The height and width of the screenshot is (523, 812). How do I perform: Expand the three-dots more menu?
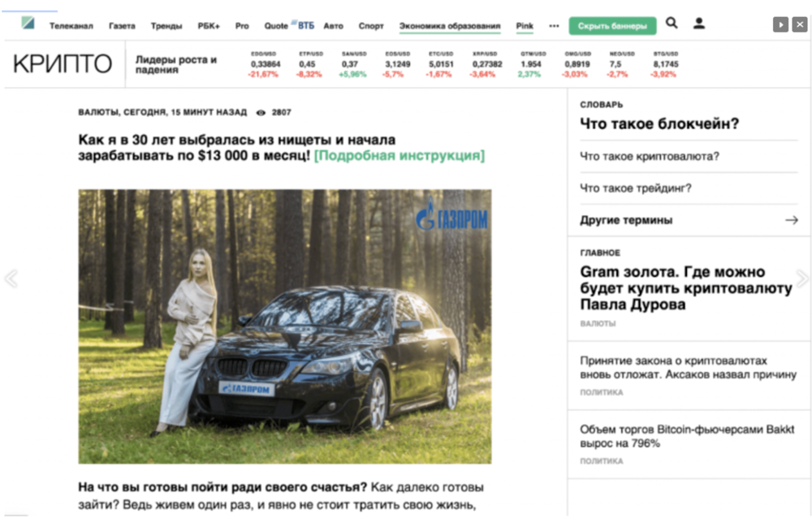[x=554, y=26]
